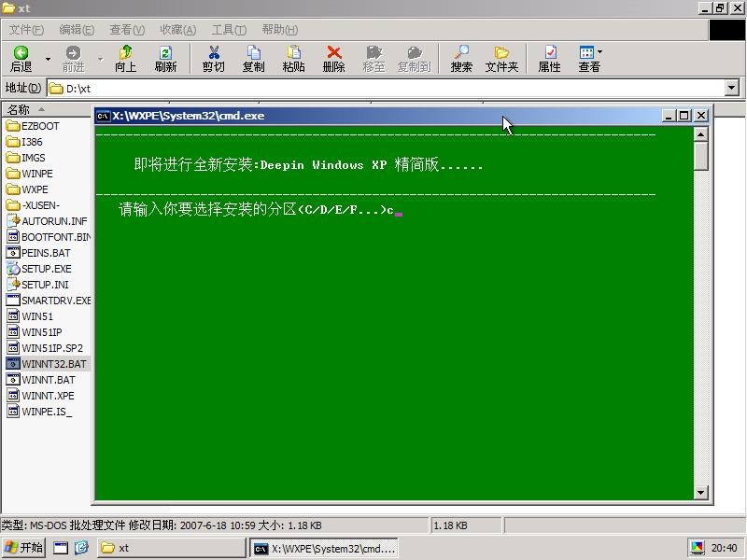
Task: Select the EZBOOT folder
Action: point(34,126)
